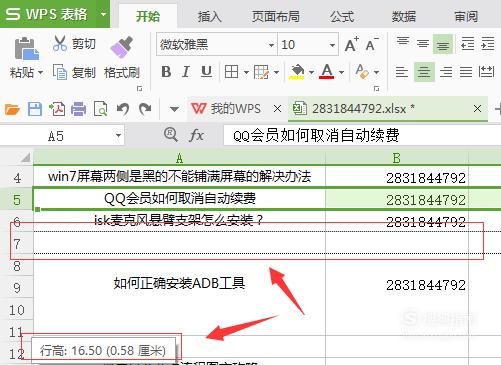The height and width of the screenshot is (365, 501).
Task: Open the WPS 表格 application menu arrow
Action: pos(103,14)
